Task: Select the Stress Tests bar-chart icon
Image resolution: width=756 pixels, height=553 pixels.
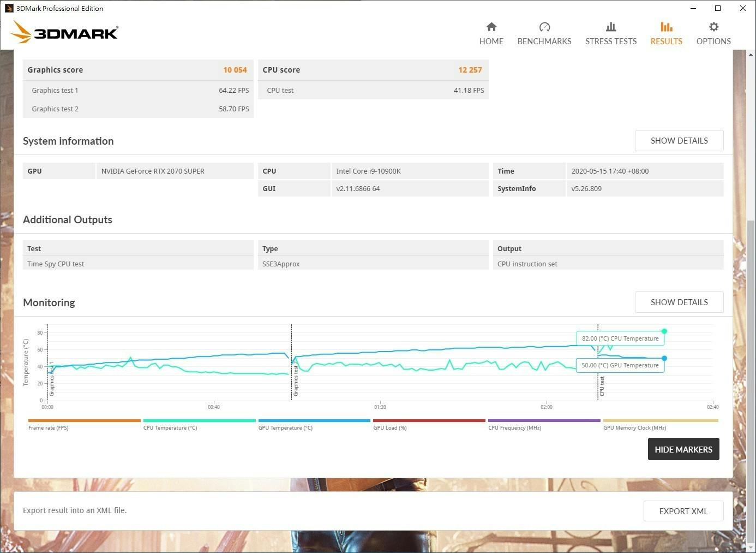Action: point(611,27)
